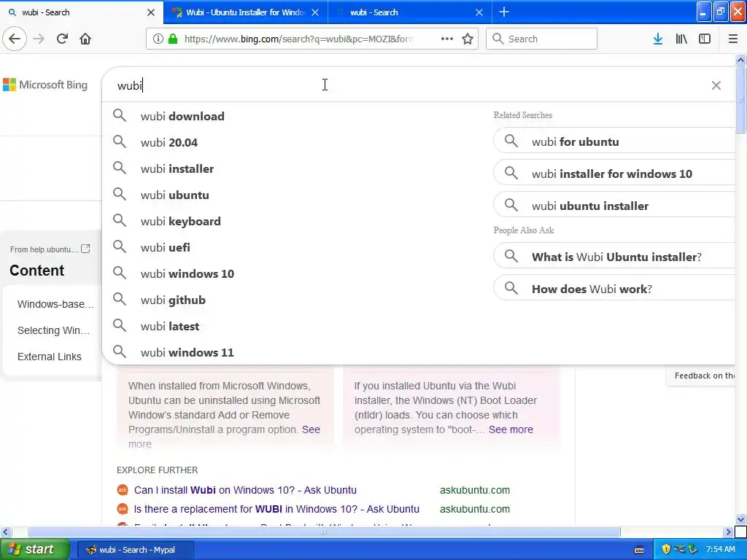Screen dimensions: 747x560
Task: Click wubi - Search - Mypal taskbar button
Action: click(135, 550)
